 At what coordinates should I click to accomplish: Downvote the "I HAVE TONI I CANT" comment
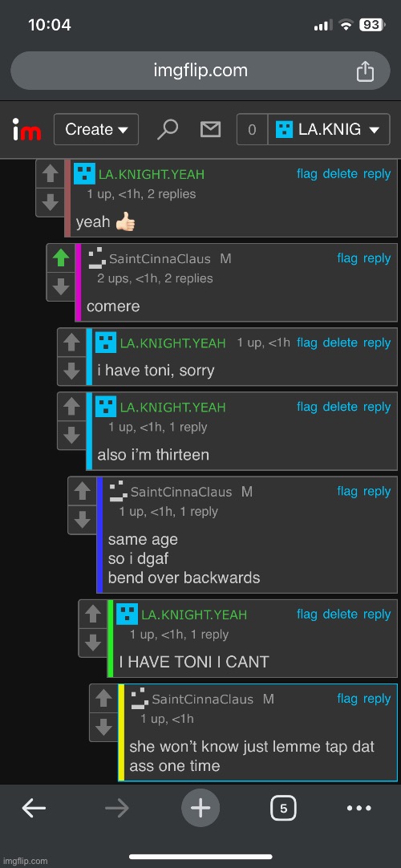[x=93, y=643]
